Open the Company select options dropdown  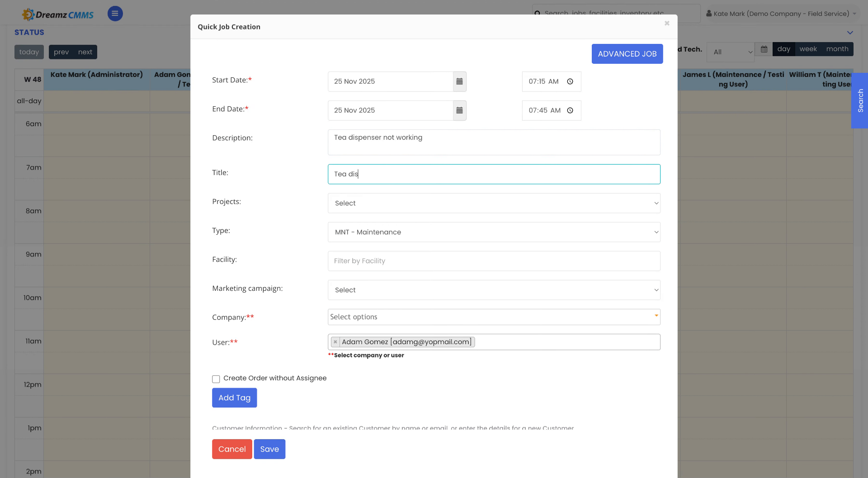[x=494, y=317]
